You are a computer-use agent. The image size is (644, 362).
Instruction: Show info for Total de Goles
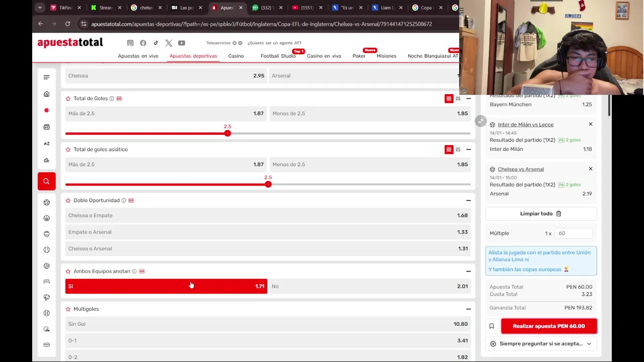click(x=112, y=99)
